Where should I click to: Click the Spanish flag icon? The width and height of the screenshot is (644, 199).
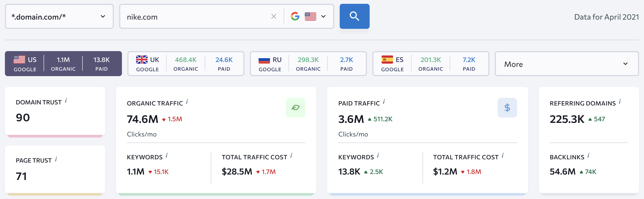pyautogui.click(x=387, y=60)
